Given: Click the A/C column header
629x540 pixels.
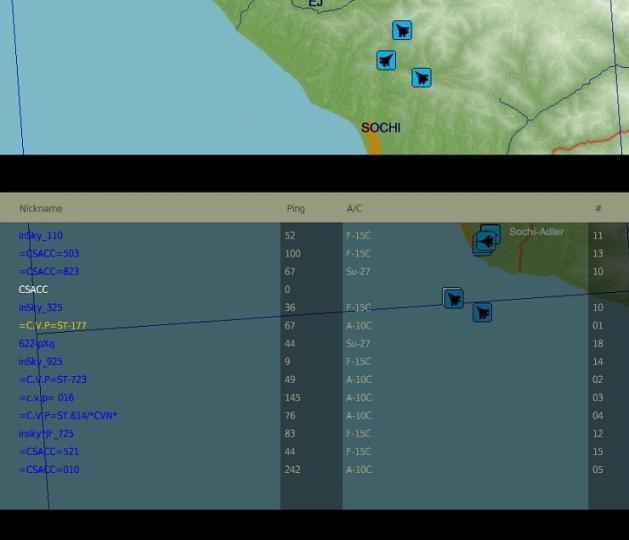Looking at the screenshot, I should (x=354, y=209).
